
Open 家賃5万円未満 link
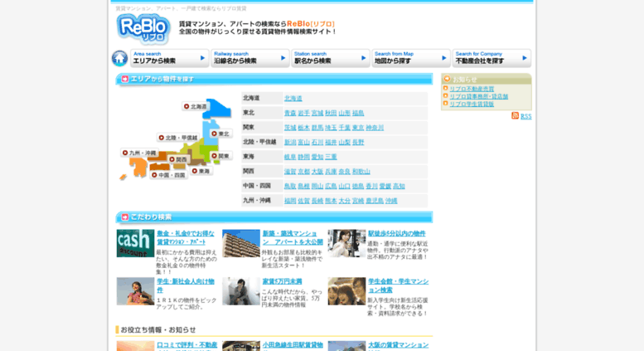pyautogui.click(x=282, y=281)
